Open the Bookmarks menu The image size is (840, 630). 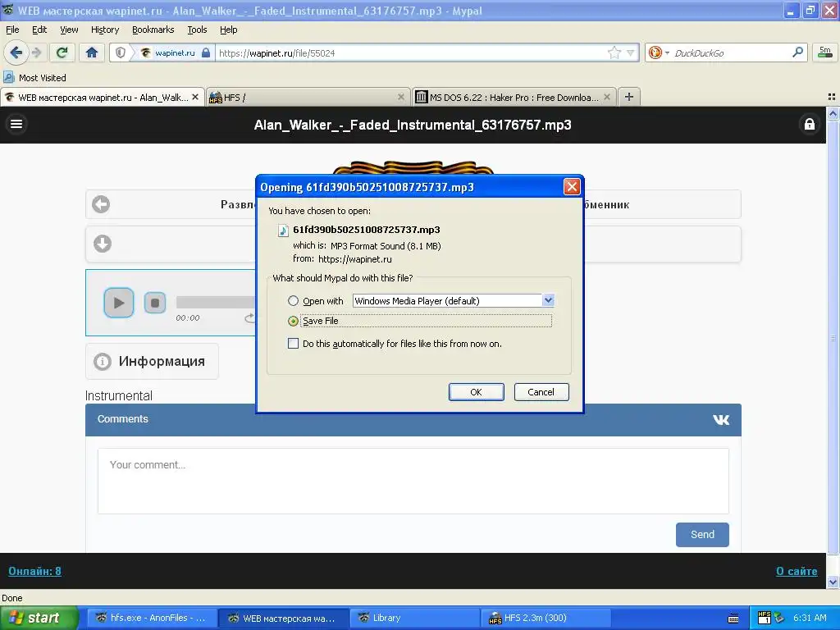153,30
